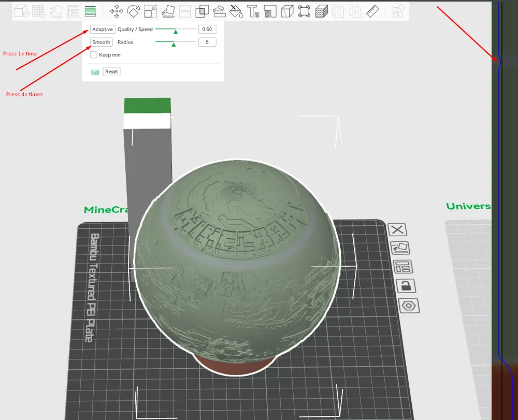Viewport: 518px width, 420px height.
Task: Click the greyed-out Split to parts icon
Action: click(355, 12)
